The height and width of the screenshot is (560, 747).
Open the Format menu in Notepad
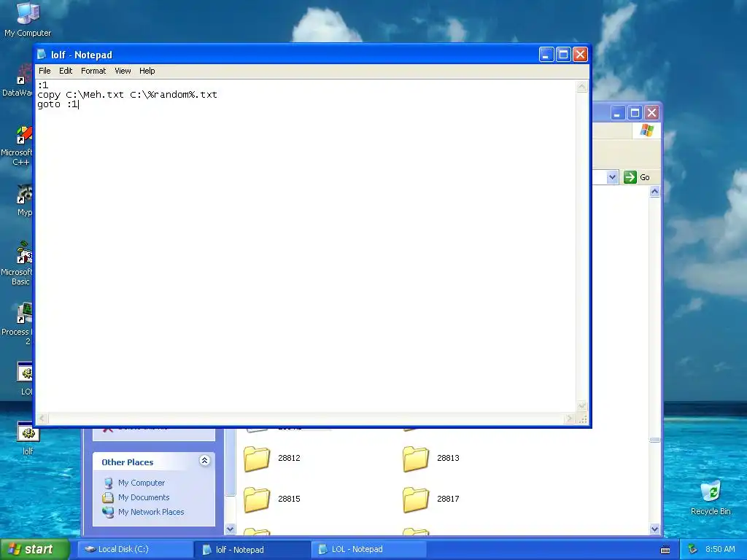pos(93,71)
